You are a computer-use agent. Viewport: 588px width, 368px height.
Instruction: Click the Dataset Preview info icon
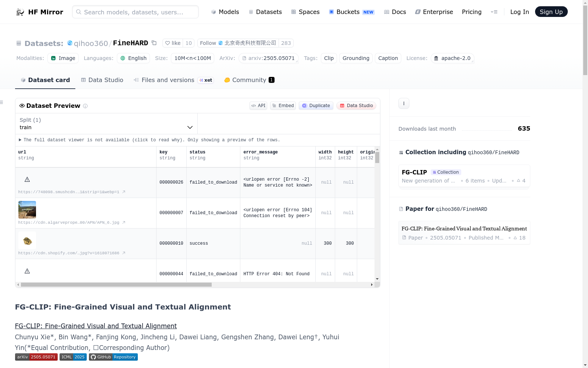85,106
